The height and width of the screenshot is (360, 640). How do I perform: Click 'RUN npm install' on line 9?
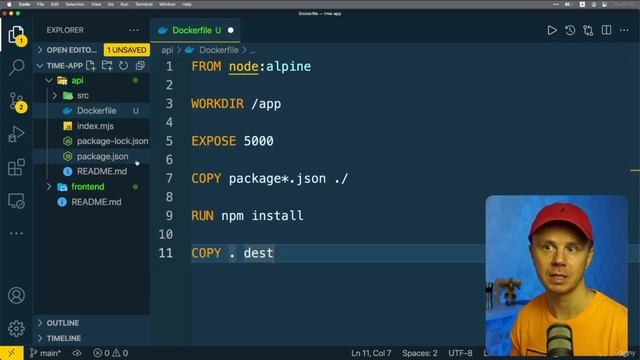(247, 216)
